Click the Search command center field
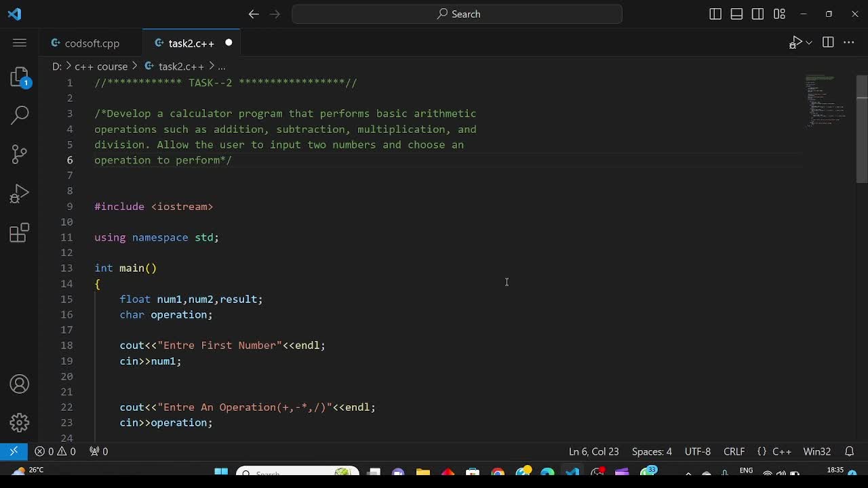 457,14
